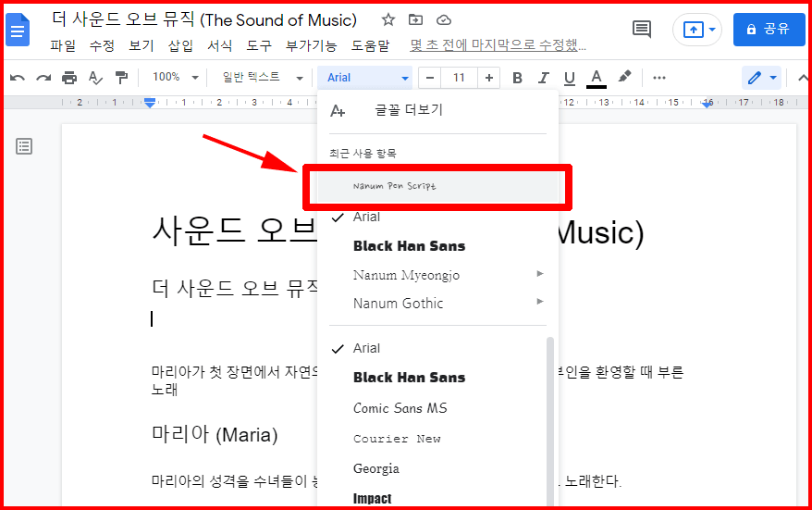Click the font list scrollbar
The height and width of the screenshot is (510, 812).
pyautogui.click(x=550, y=421)
